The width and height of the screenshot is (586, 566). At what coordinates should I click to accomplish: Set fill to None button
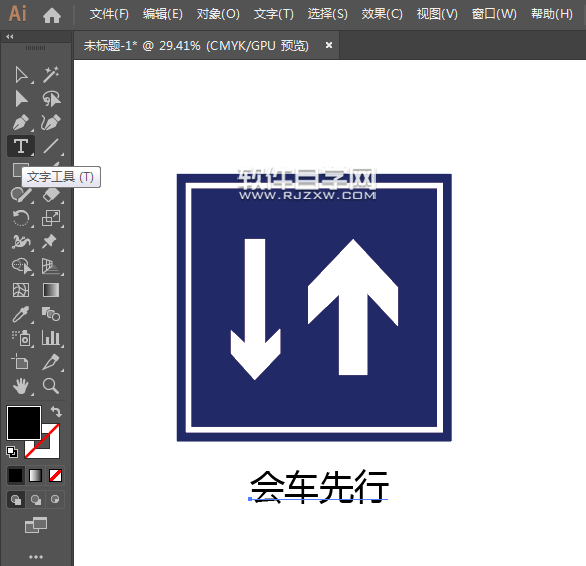click(55, 476)
